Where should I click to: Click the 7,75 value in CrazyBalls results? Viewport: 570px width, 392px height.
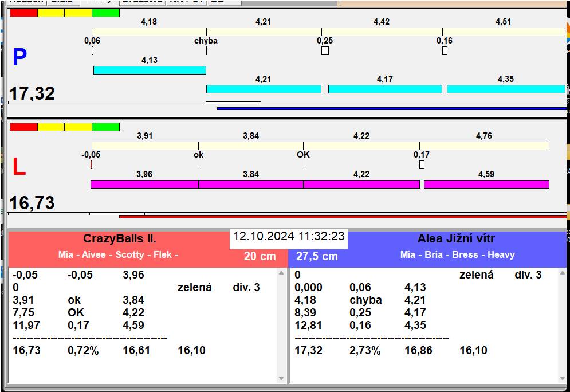pos(23,313)
